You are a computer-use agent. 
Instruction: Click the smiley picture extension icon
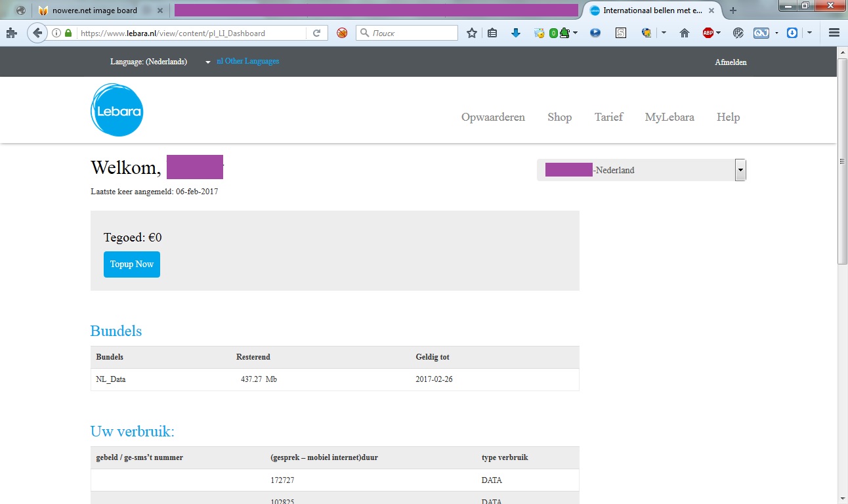click(x=540, y=33)
